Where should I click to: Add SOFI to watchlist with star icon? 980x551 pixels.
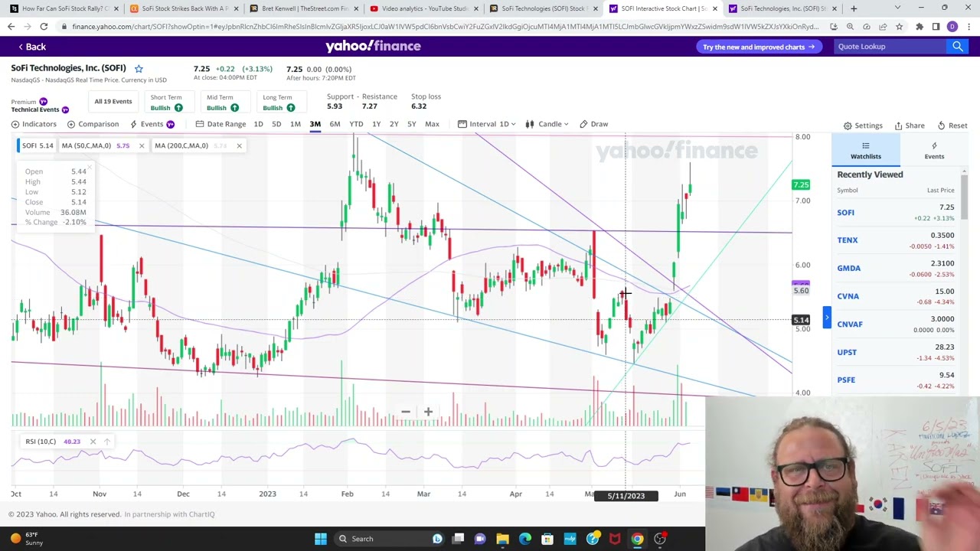(139, 69)
